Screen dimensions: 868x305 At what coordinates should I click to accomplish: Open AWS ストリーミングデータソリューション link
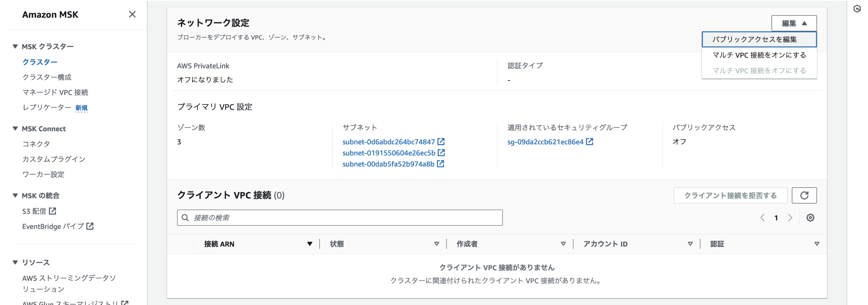(x=69, y=283)
